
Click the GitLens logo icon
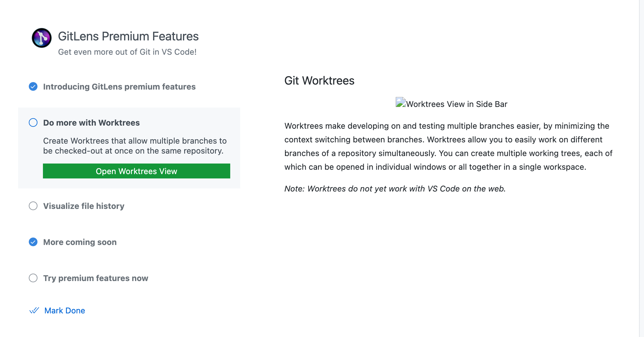(x=41, y=38)
